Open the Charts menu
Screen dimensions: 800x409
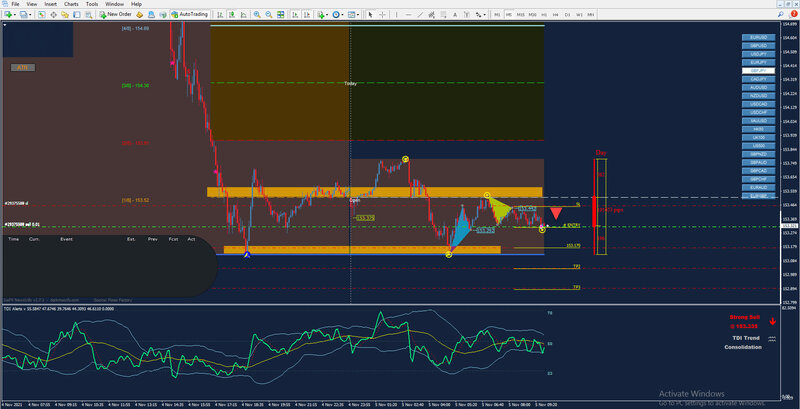tap(71, 4)
